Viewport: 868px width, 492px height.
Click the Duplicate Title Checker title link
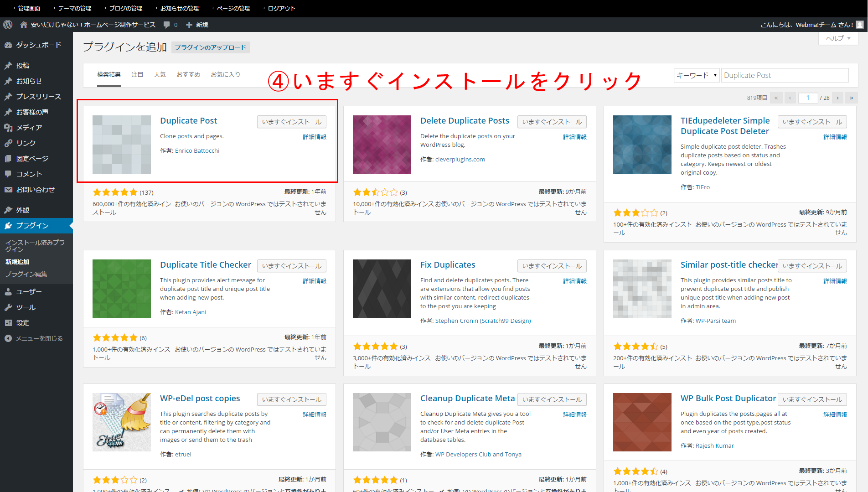pyautogui.click(x=206, y=265)
